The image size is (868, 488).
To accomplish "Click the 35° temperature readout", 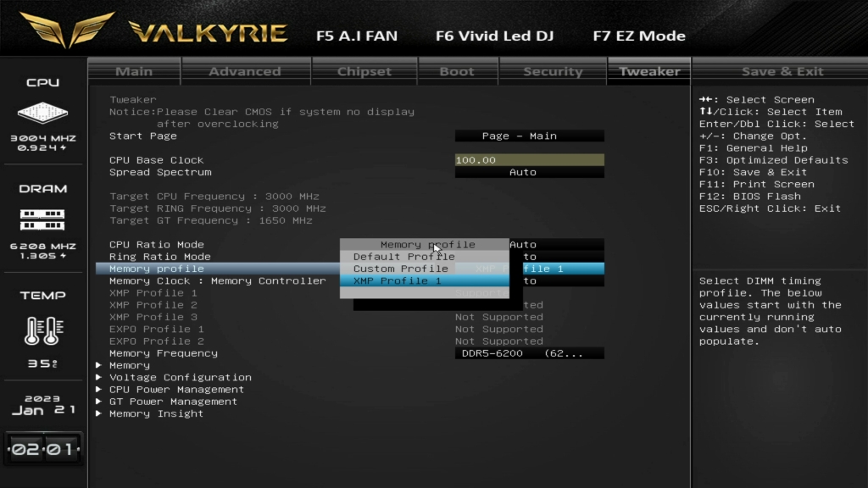I will [43, 364].
